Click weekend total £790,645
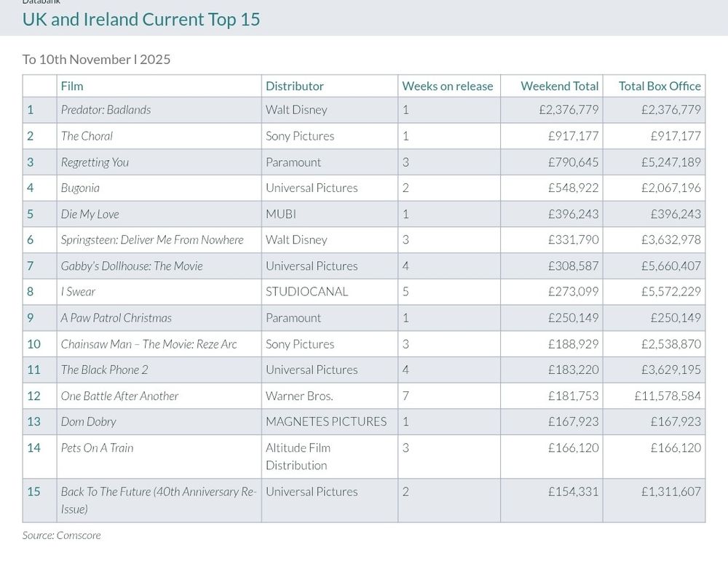The height and width of the screenshot is (574, 728). (x=574, y=162)
